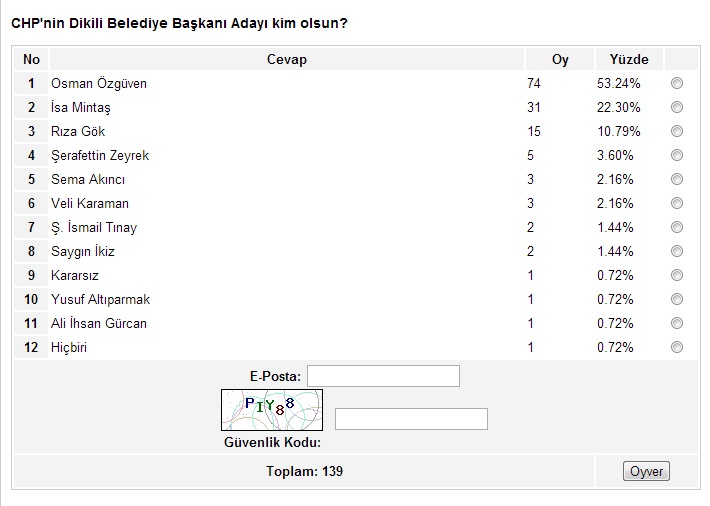Pick Saygın İkiz radio option
710x506 pixels.
(x=677, y=251)
